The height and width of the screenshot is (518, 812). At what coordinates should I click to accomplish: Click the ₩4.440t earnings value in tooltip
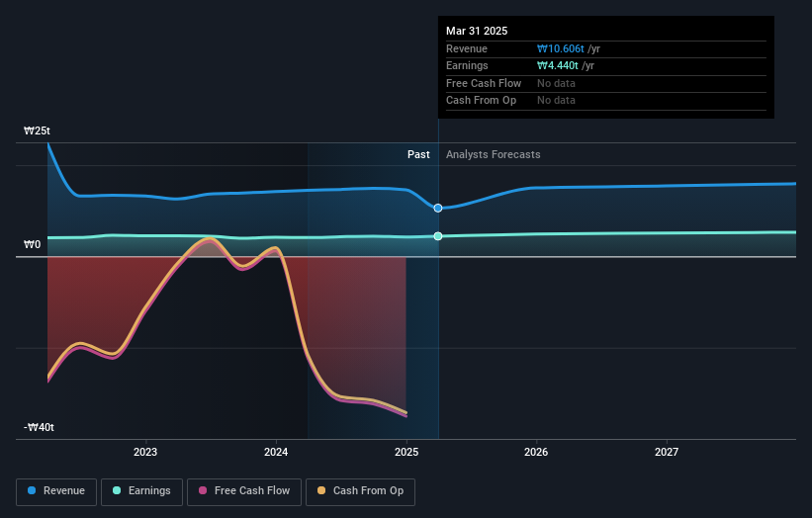point(558,65)
